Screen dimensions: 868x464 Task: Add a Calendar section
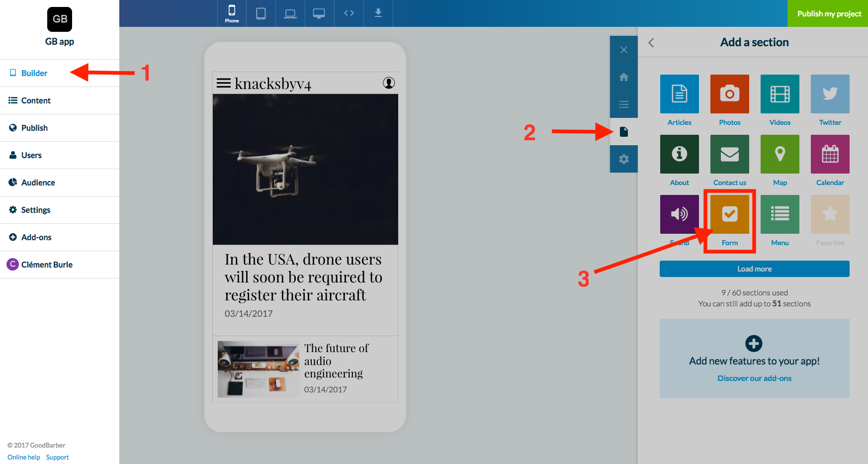point(830,154)
